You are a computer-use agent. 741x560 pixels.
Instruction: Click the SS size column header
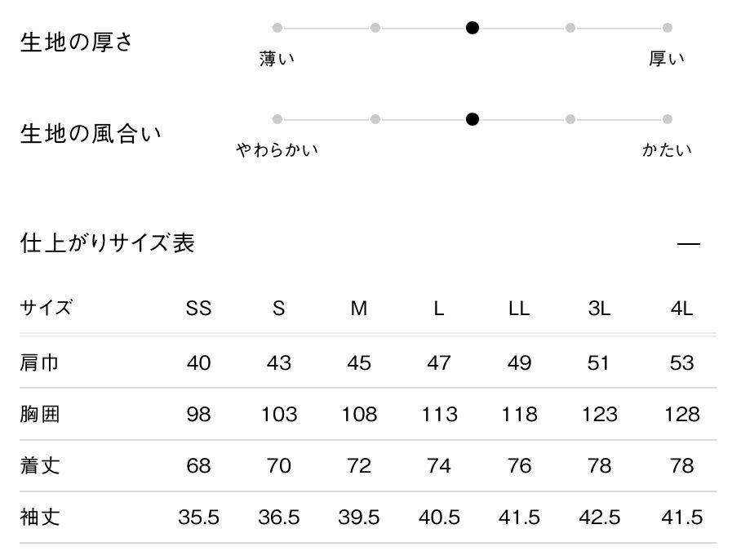click(x=198, y=309)
